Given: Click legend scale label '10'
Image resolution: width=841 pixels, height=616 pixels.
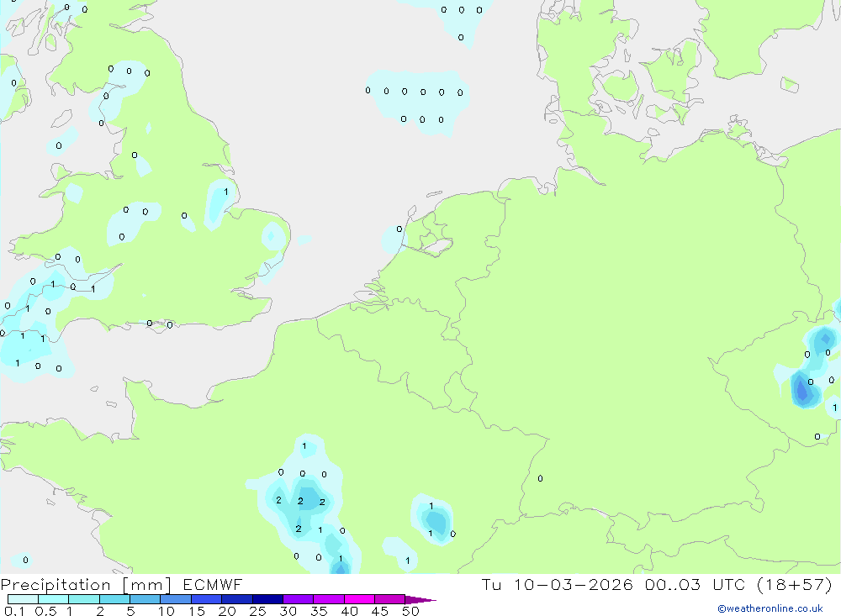Looking at the screenshot, I should click(167, 611).
